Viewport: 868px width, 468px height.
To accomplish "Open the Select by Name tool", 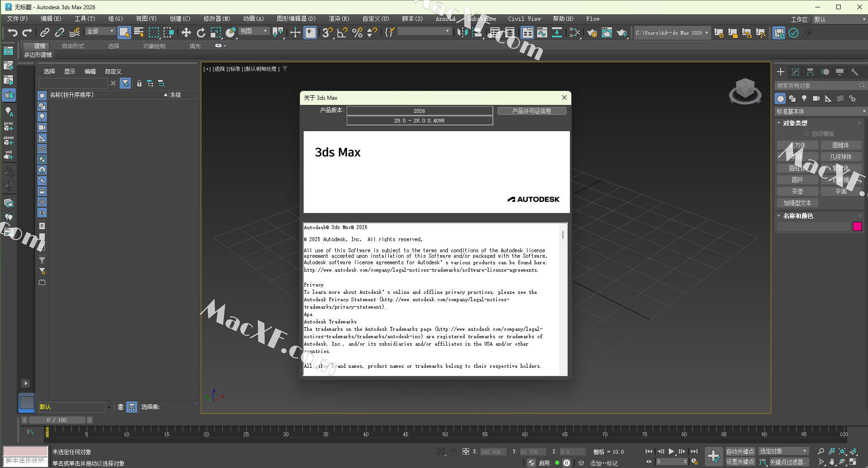I will pos(139,32).
